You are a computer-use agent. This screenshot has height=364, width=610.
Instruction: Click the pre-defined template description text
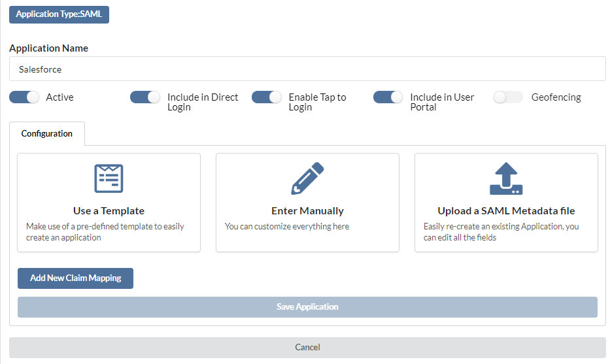coord(105,232)
